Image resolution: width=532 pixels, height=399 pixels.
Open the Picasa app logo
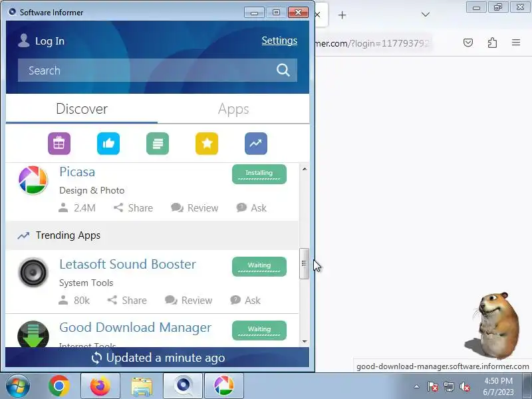(x=33, y=180)
